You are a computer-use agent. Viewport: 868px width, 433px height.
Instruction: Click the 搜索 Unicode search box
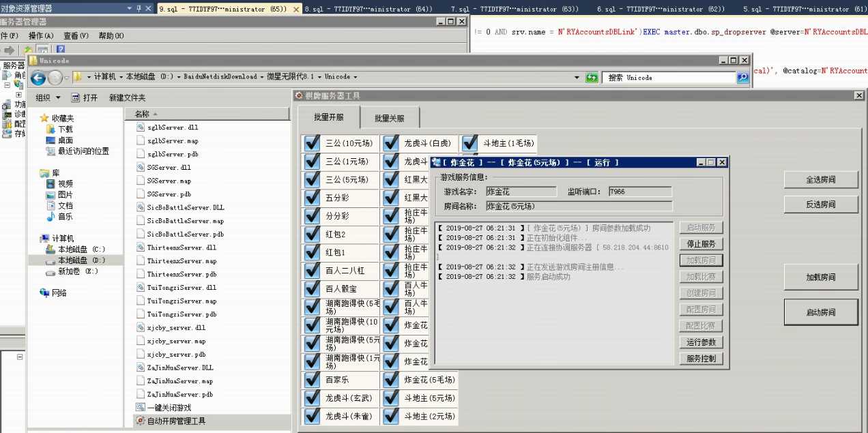click(669, 78)
